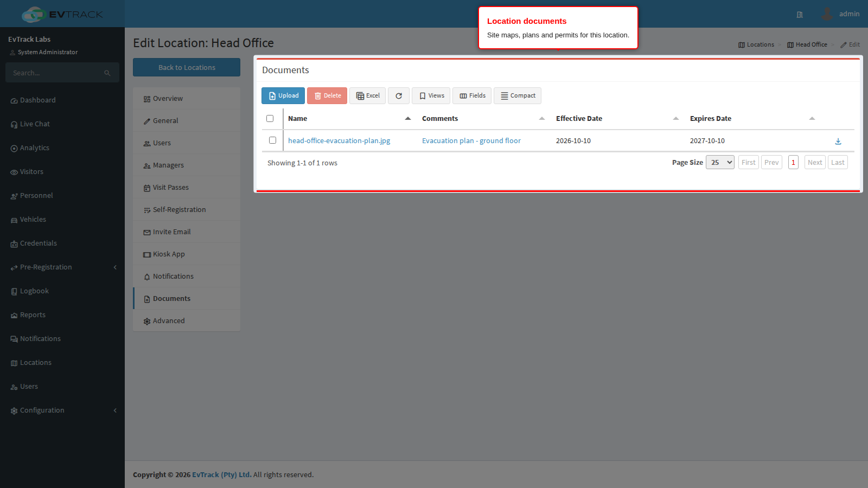Sort by the Name column
Image resolution: width=868 pixels, height=488 pixels.
coord(349,119)
